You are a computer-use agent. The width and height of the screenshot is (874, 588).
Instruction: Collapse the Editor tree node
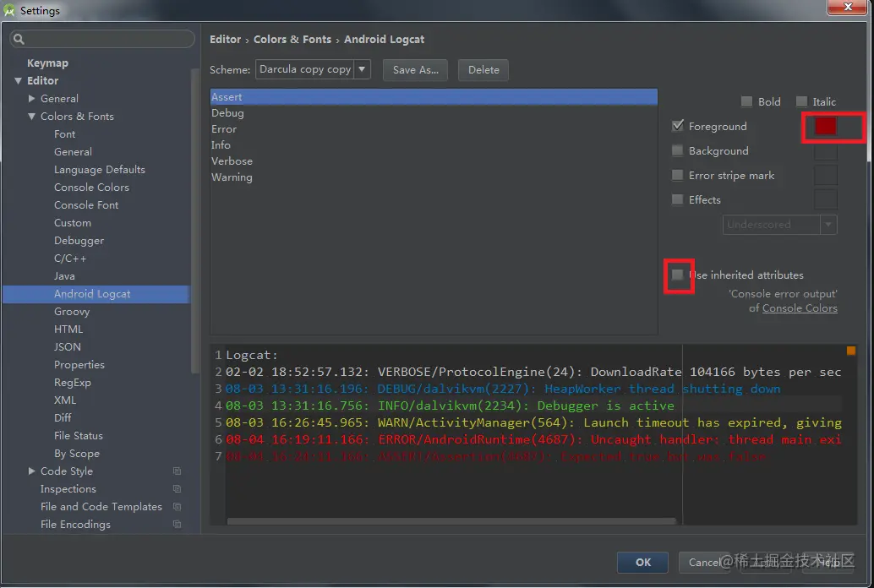(18, 81)
